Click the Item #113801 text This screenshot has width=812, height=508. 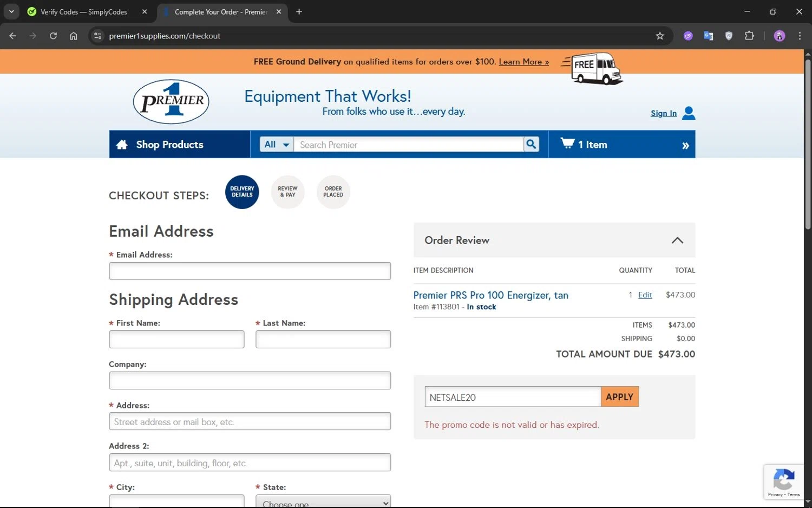[436, 307]
